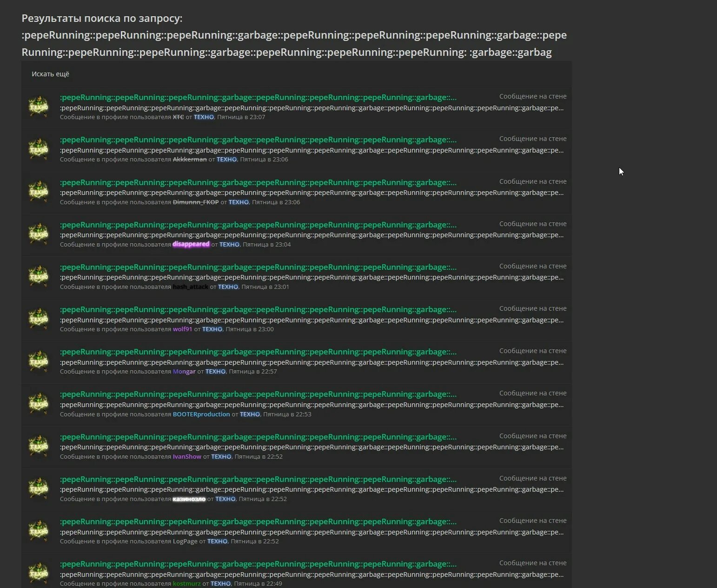Visit the казинозло user profile
Image resolution: width=717 pixels, height=588 pixels.
click(x=189, y=499)
